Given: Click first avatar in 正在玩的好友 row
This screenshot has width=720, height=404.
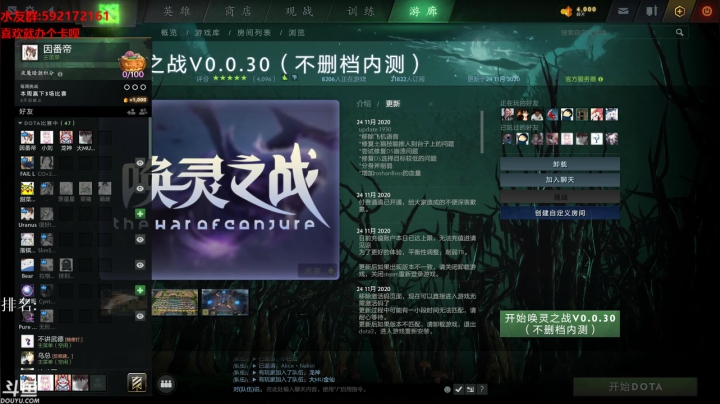Looking at the screenshot, I should (x=507, y=114).
